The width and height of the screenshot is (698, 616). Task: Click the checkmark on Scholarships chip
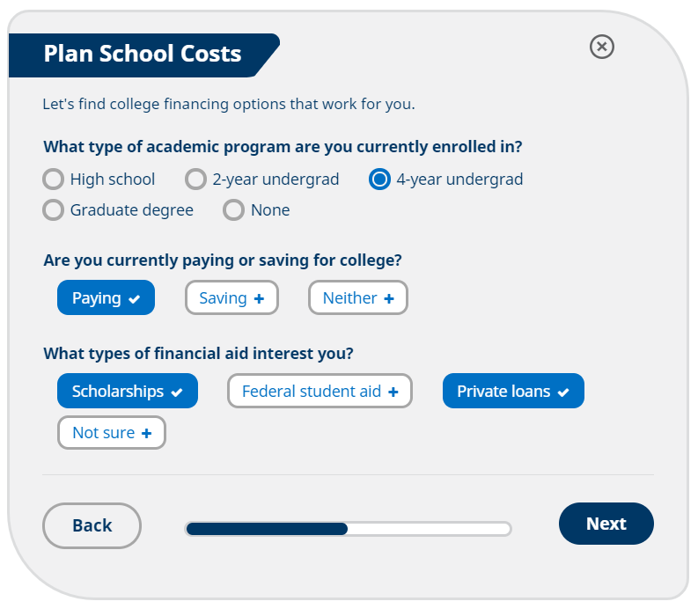pos(177,392)
